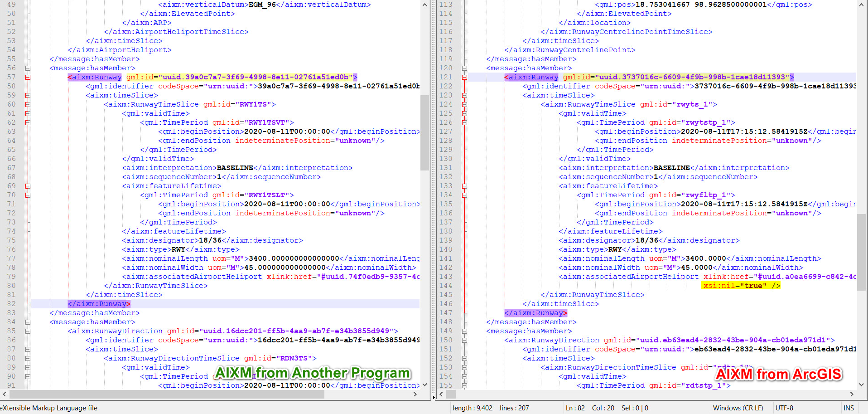Viewport: 868px width, 414px height.
Task: Click the UTF-8 encoding status field
Action: click(784, 408)
